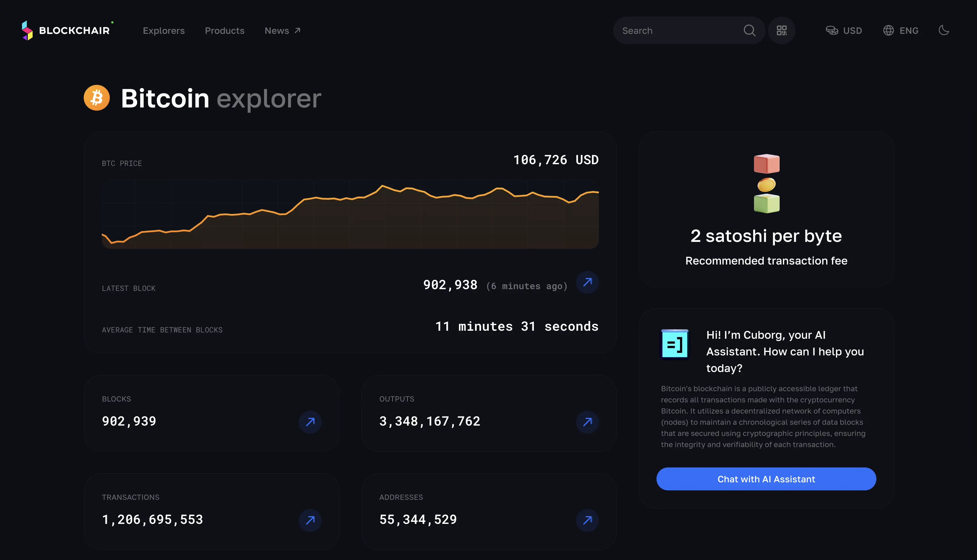Click the globe icon beside ENG

888,30
